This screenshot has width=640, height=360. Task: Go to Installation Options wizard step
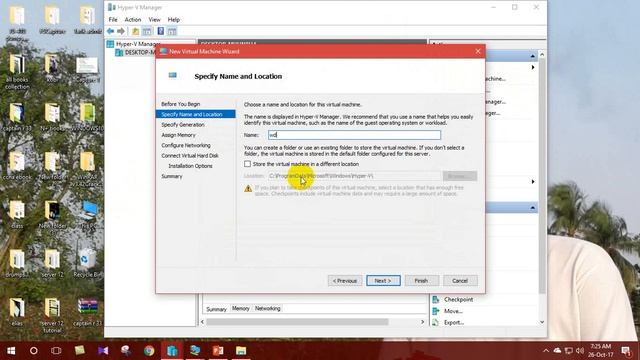pyautogui.click(x=190, y=166)
